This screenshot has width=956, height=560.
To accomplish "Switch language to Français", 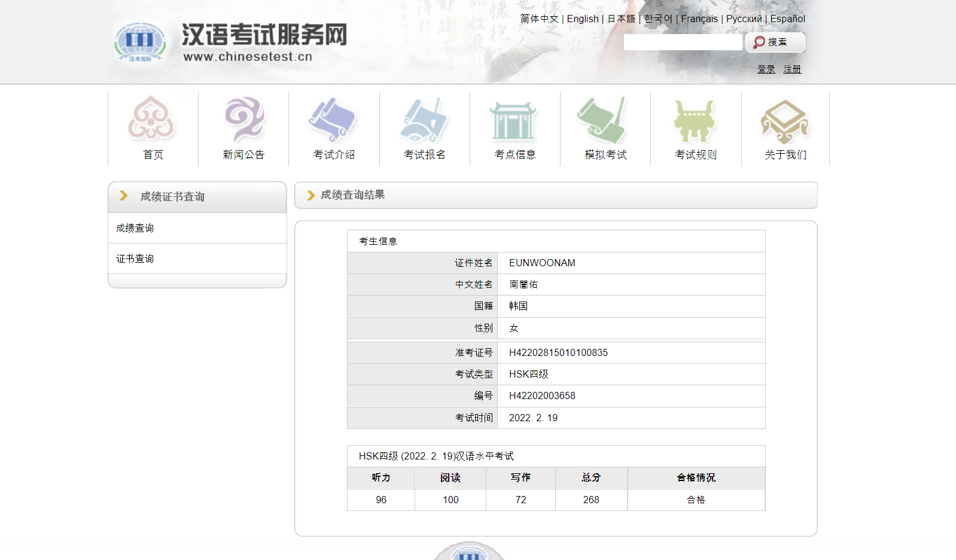I will 699,19.
